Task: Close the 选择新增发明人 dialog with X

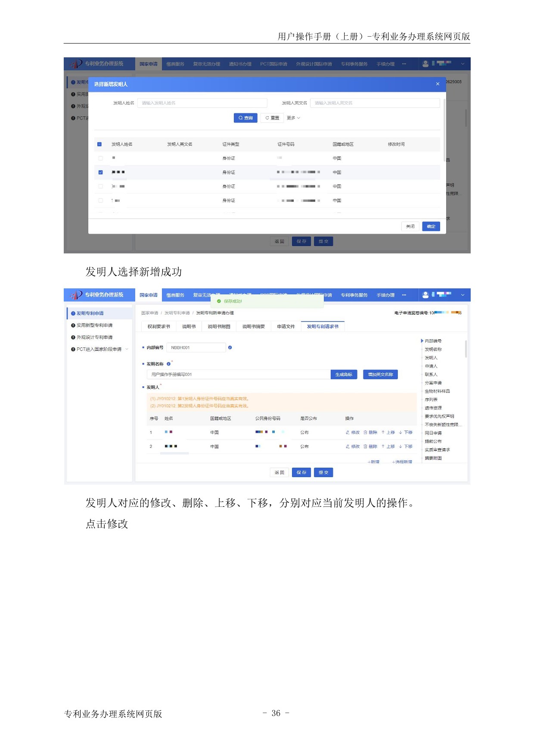Action: coord(438,84)
